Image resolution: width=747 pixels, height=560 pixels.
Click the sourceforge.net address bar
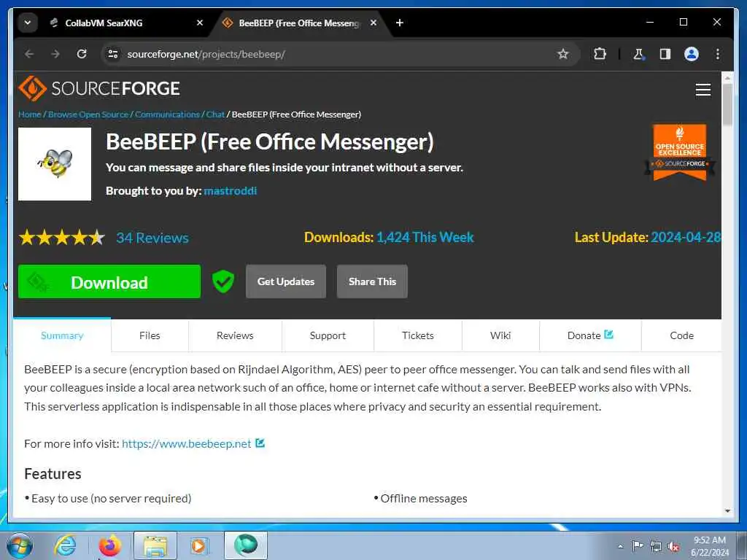point(333,54)
